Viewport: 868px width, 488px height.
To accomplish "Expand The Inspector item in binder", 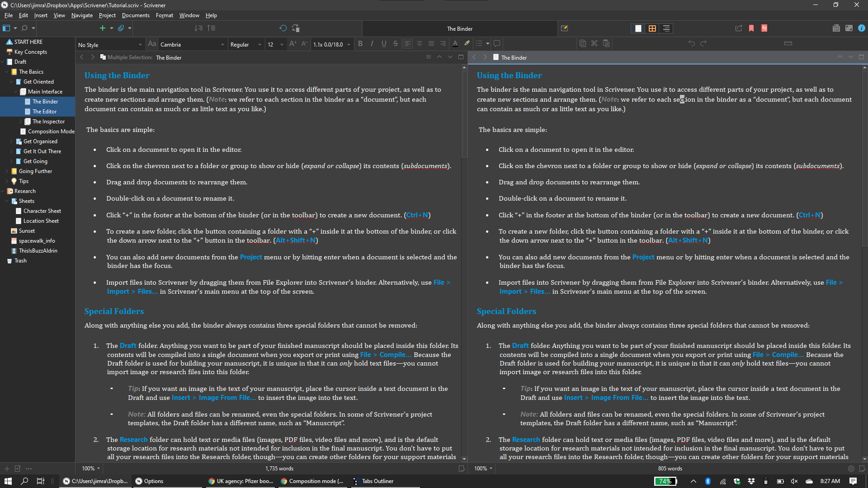I will coord(20,122).
